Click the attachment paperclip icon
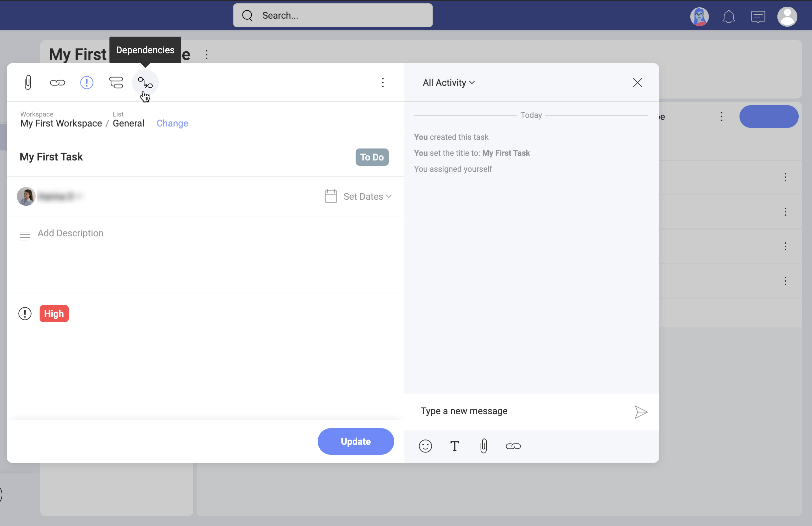Screen dimensions: 812x526 (28, 82)
